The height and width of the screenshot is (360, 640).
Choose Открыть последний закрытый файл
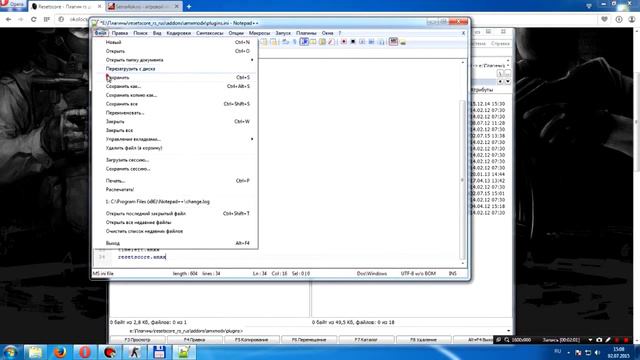tap(176, 213)
